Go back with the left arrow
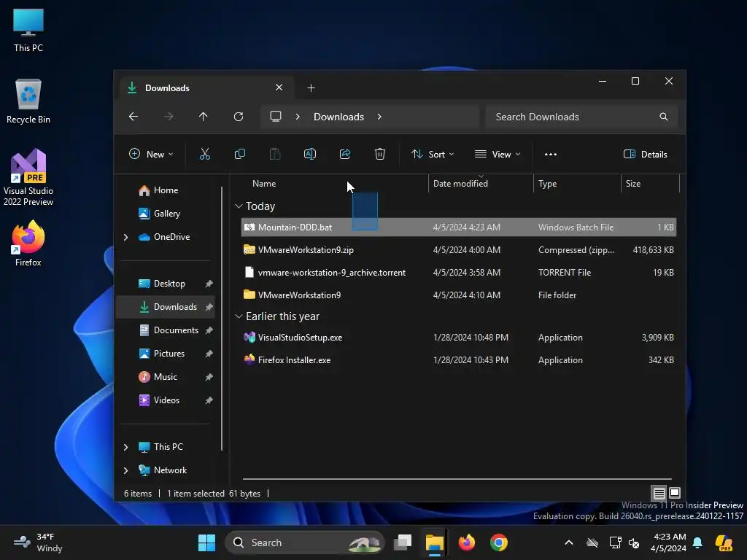Screen dimensions: 747x560 pos(133,117)
